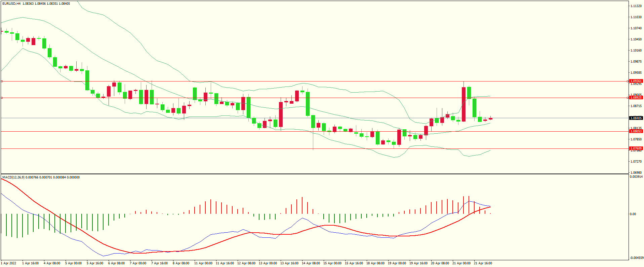Click the -0.004559 MACD scale value
The height and width of the screenshot is (267, 644).
point(637,258)
